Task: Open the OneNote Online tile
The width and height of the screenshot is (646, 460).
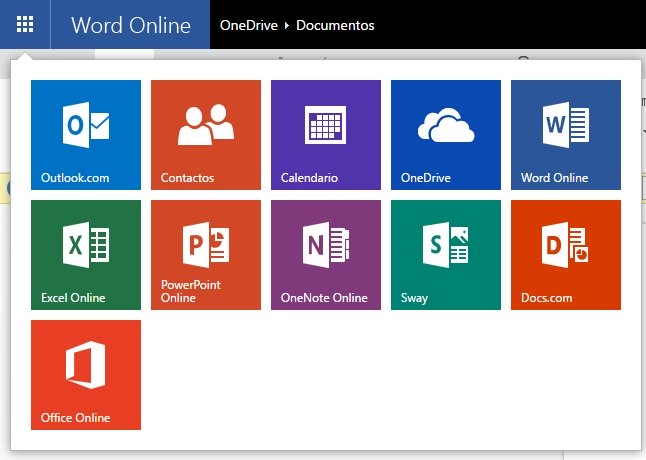Action: click(326, 255)
